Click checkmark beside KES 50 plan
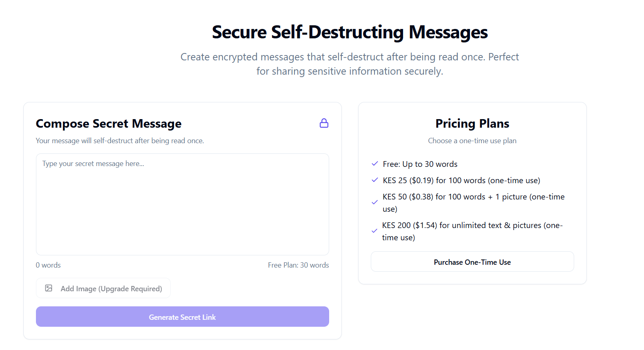Image resolution: width=644 pixels, height=350 pixels. click(x=374, y=202)
